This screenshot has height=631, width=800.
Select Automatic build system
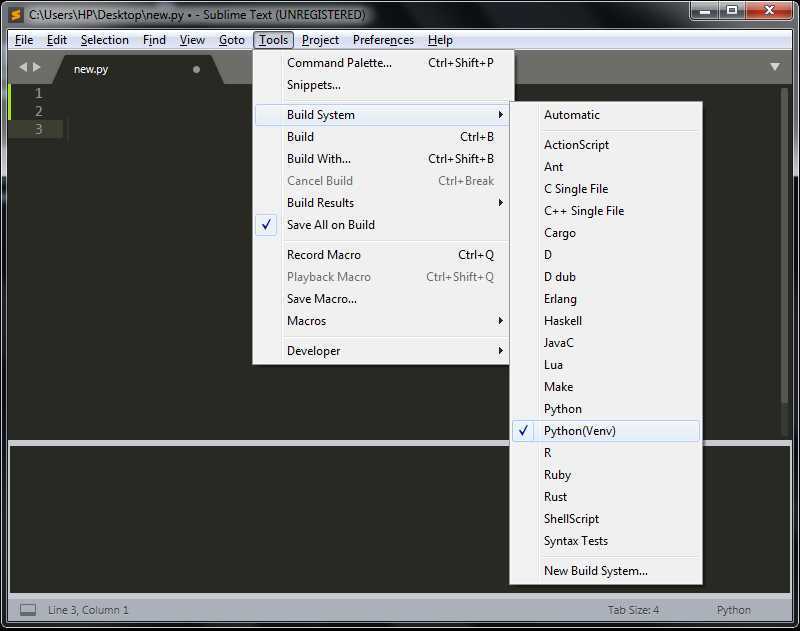pos(606,115)
